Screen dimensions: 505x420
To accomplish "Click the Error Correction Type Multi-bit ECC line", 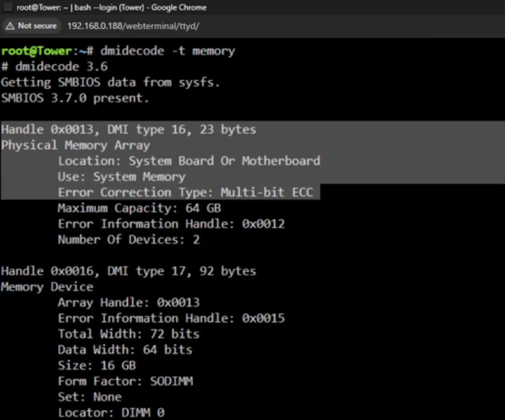I will [x=186, y=192].
